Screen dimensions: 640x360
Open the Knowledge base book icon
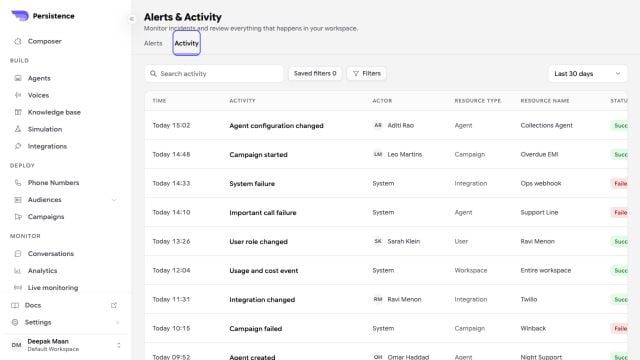tap(18, 112)
